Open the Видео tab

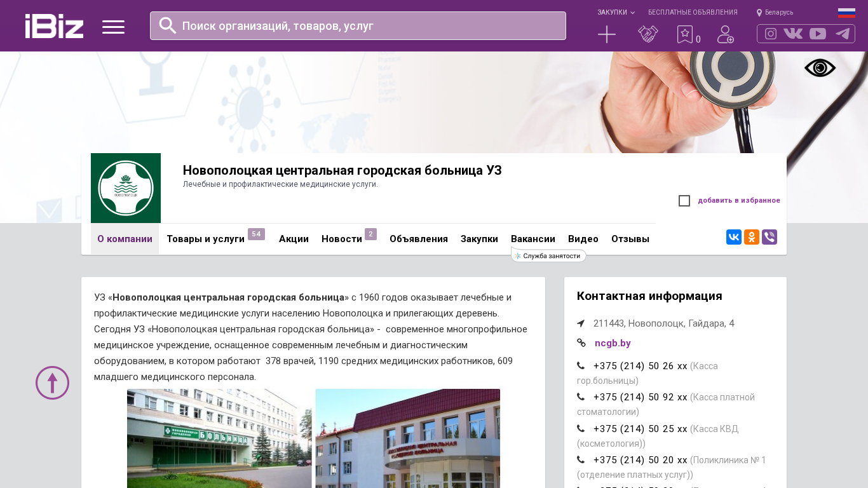tap(583, 239)
